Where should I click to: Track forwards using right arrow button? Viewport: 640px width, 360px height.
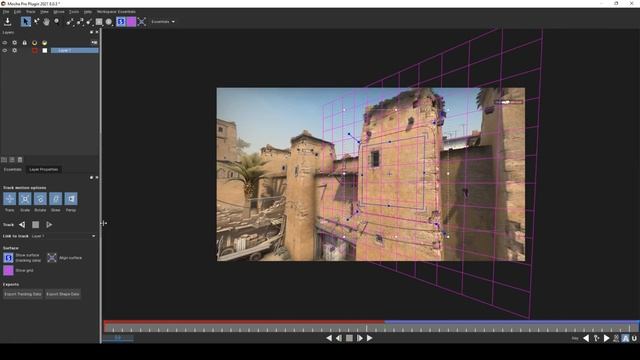tap(49, 224)
